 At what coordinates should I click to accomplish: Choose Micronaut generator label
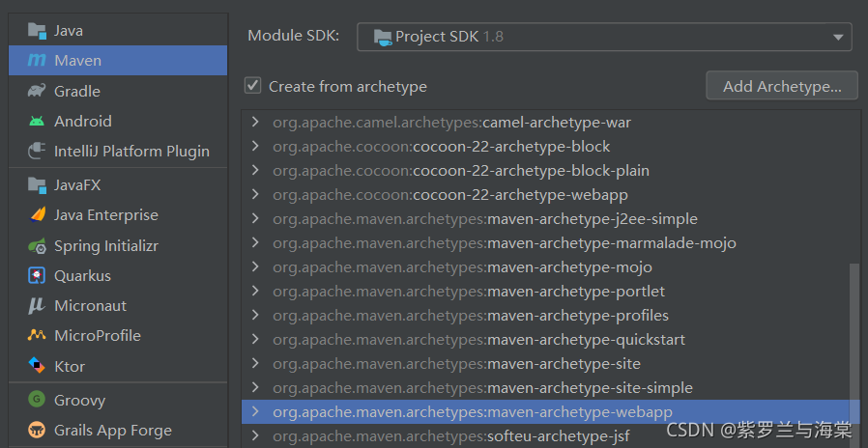click(90, 305)
